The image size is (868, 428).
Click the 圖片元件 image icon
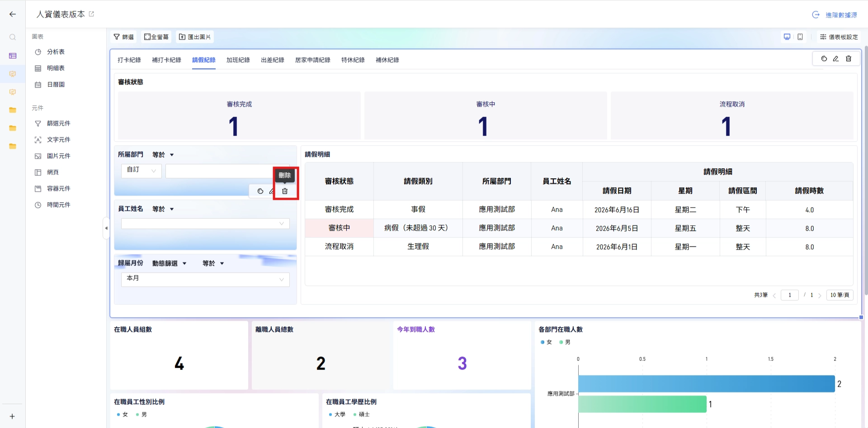point(38,156)
